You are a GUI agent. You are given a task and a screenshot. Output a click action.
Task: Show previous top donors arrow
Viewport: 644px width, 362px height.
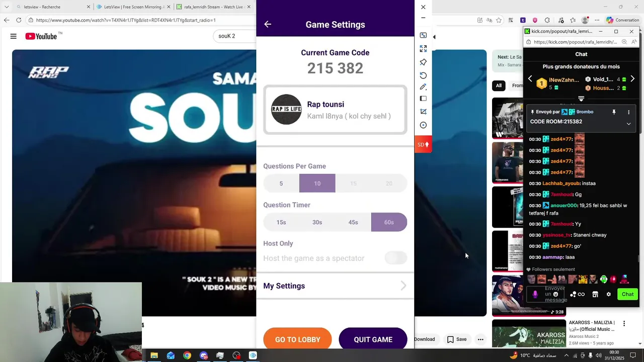coord(530,79)
